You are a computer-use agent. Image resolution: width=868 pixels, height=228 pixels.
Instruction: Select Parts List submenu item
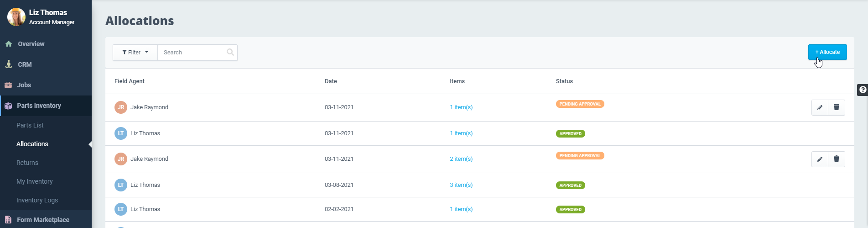tap(30, 125)
